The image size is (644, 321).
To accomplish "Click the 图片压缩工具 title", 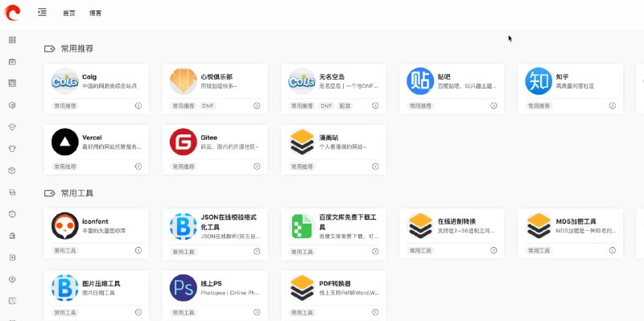I will [x=101, y=284].
